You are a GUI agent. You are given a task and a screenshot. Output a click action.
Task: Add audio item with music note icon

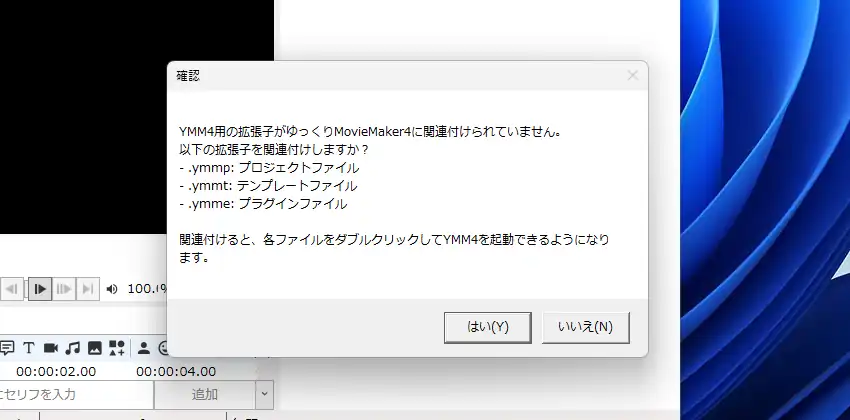pos(73,348)
